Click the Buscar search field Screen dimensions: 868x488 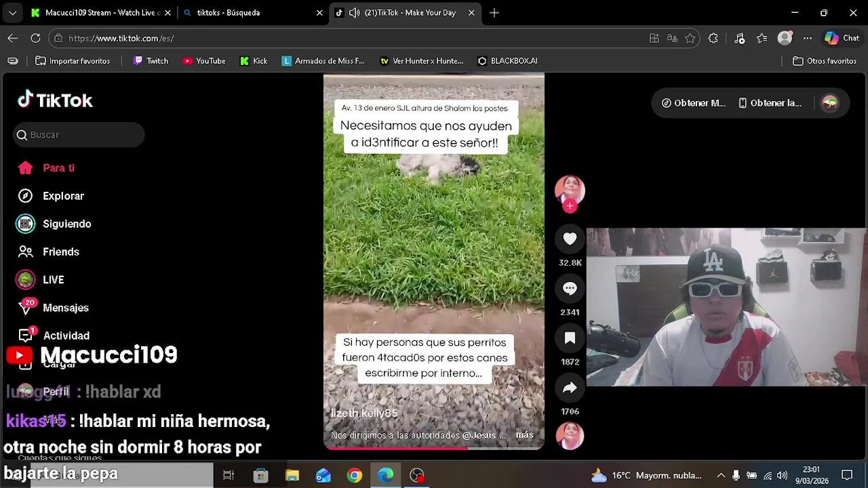79,135
